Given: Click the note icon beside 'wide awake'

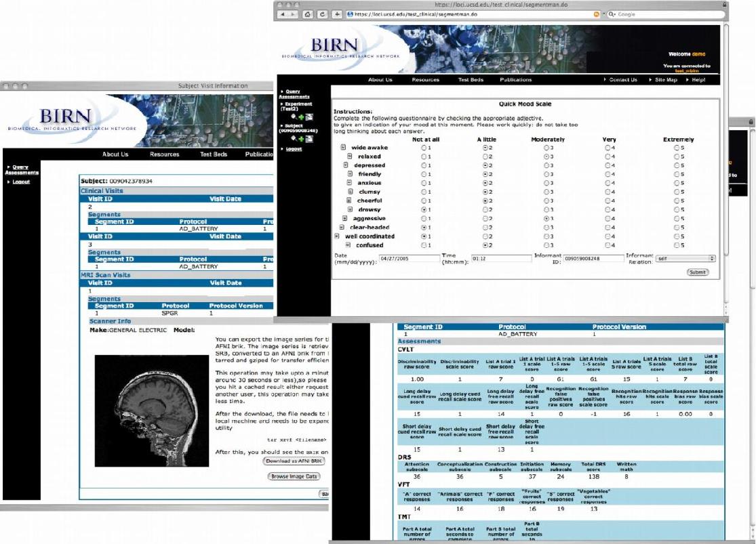Looking at the screenshot, I should coord(343,148).
